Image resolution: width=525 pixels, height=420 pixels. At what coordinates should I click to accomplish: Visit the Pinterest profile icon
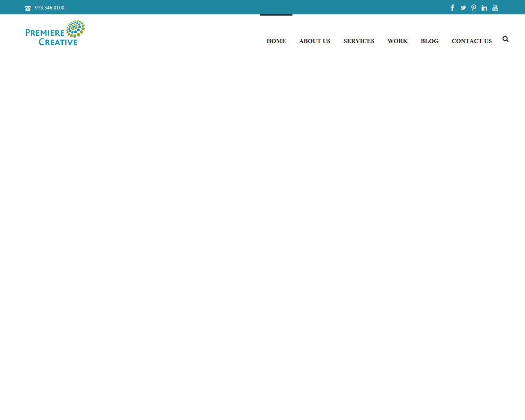pyautogui.click(x=474, y=8)
